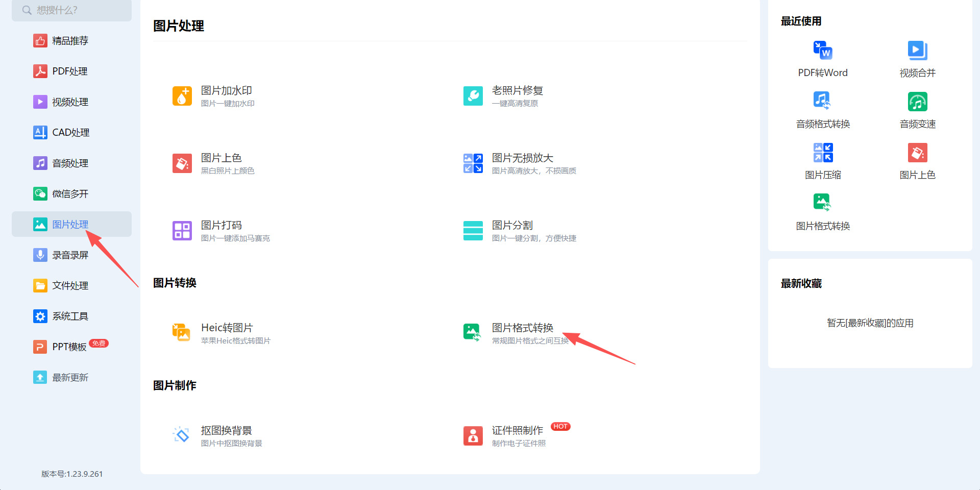Click the 最近使用 heading
This screenshot has width=980, height=490.
point(801,21)
